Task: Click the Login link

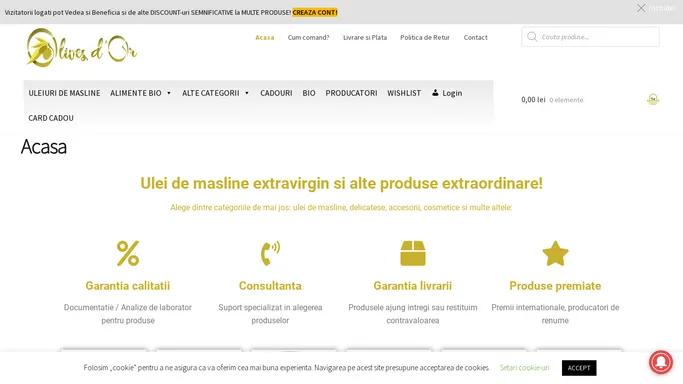Action: [x=452, y=93]
